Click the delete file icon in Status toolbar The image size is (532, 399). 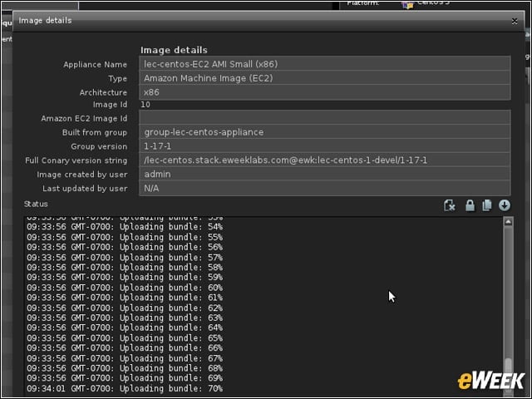click(x=450, y=205)
